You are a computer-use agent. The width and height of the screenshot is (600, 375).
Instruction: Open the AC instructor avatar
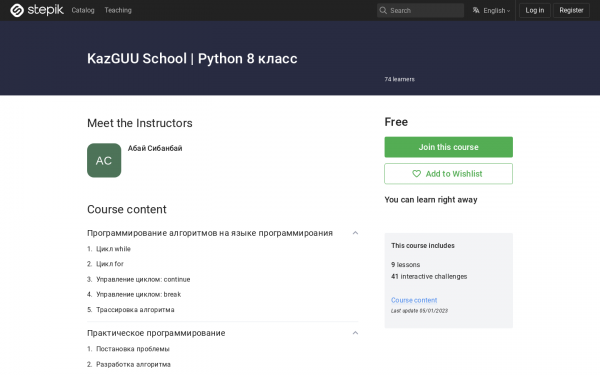point(104,160)
